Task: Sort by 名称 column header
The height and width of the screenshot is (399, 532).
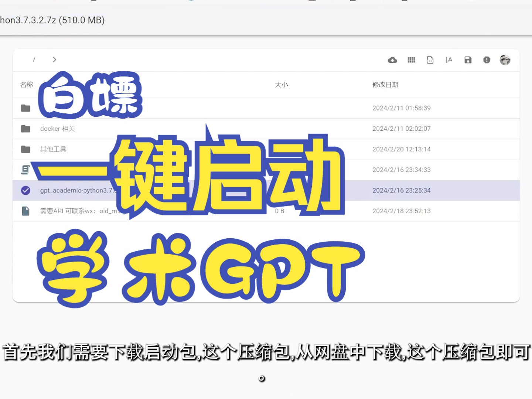Action: pyautogui.click(x=27, y=85)
